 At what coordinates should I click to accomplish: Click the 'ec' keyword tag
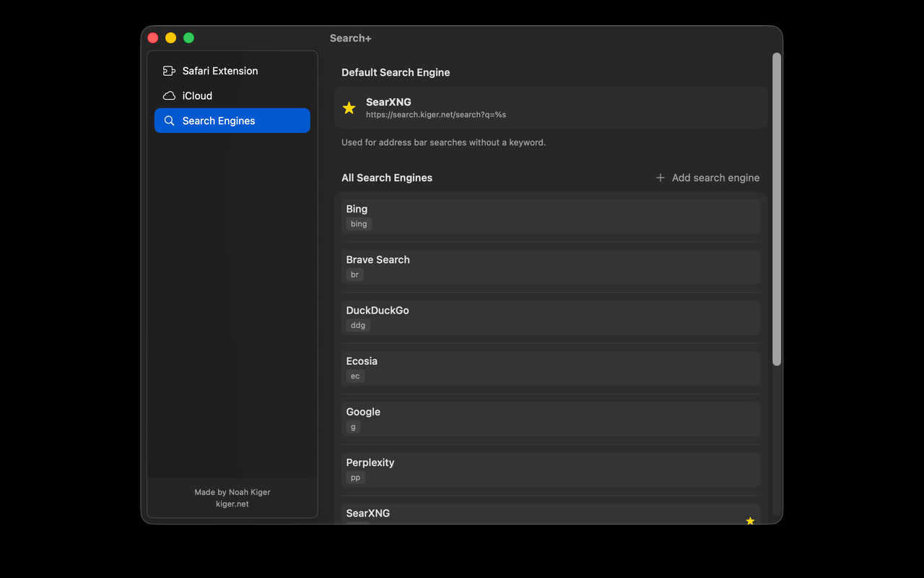355,376
